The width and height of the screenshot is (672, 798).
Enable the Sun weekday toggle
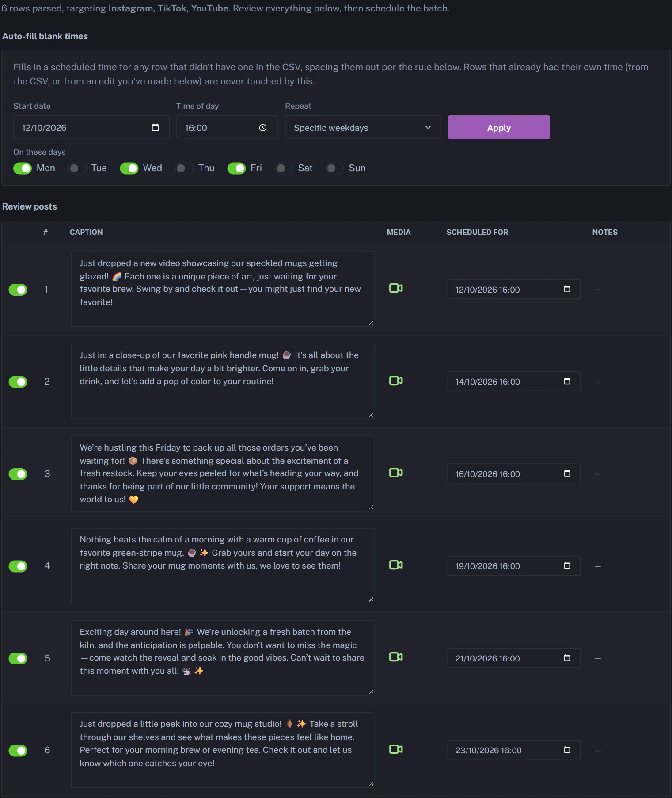[334, 168]
